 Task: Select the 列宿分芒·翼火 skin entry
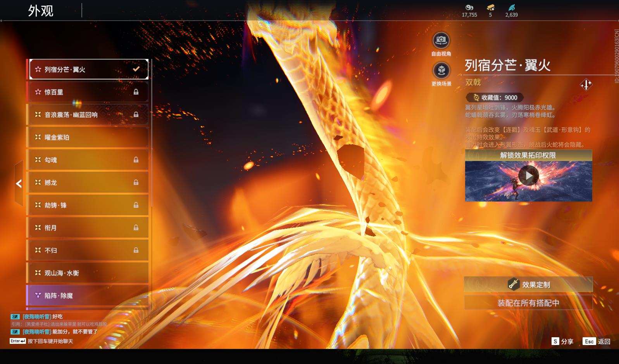[89, 69]
